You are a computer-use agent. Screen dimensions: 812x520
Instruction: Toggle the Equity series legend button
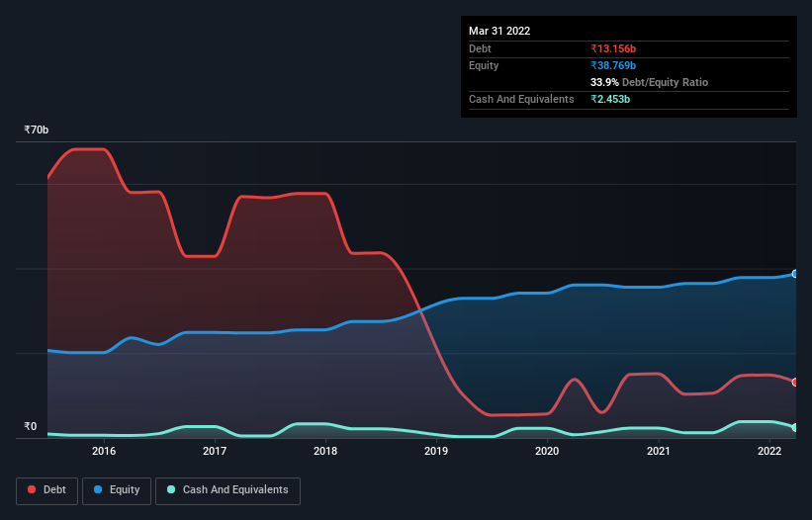pos(117,490)
